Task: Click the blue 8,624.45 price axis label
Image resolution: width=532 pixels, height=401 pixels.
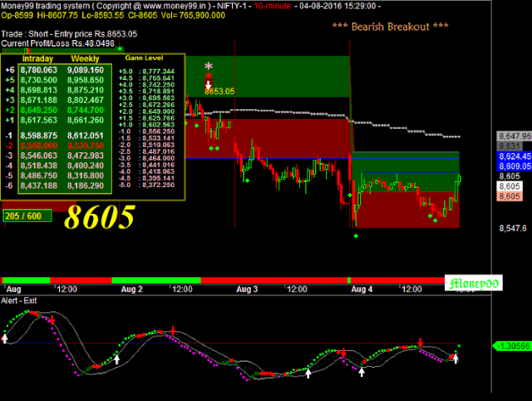Action: pos(515,156)
